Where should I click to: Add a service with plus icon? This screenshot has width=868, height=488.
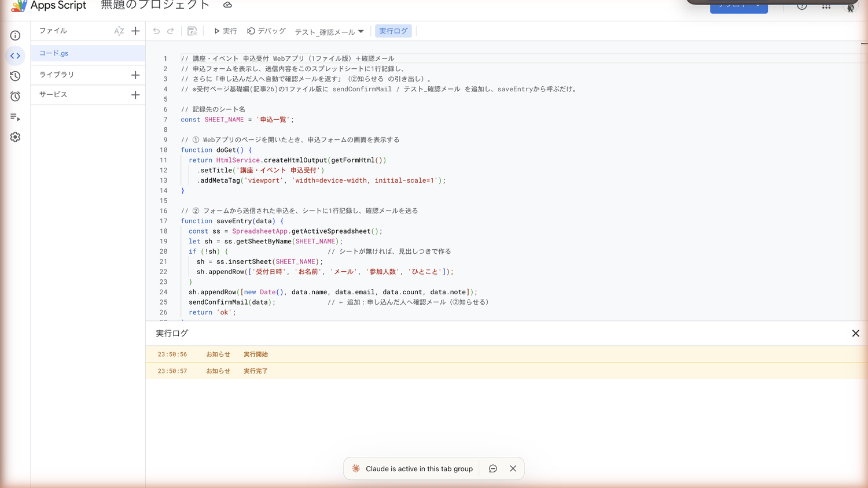[x=135, y=95]
